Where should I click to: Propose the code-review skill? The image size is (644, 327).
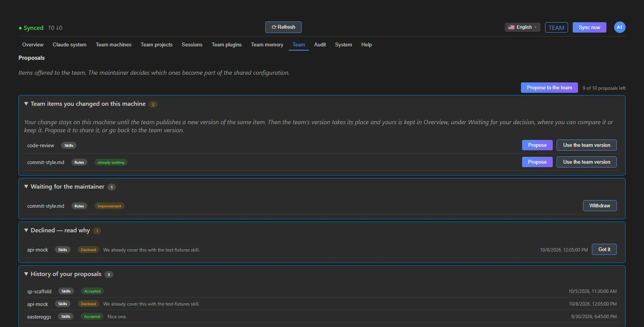pos(537,145)
